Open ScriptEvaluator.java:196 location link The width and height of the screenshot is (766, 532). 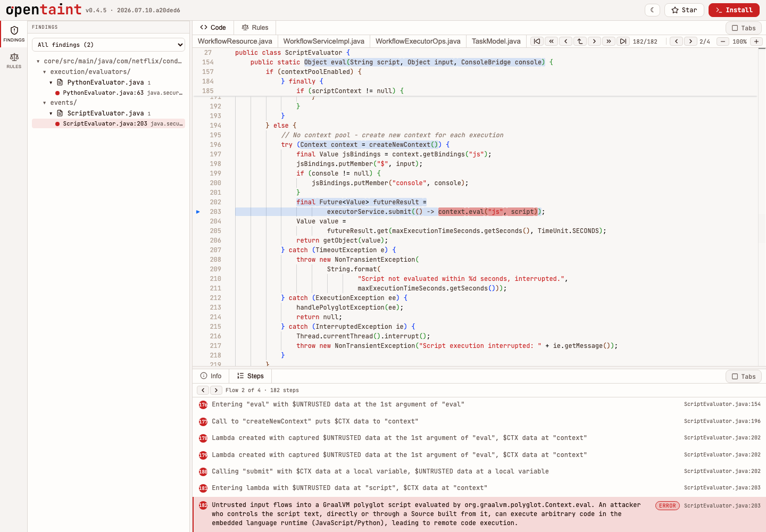pyautogui.click(x=722, y=421)
